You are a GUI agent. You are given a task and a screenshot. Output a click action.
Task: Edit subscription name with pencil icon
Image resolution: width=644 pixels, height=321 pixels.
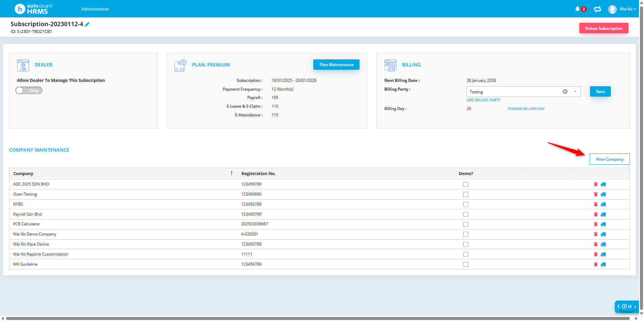point(87,24)
